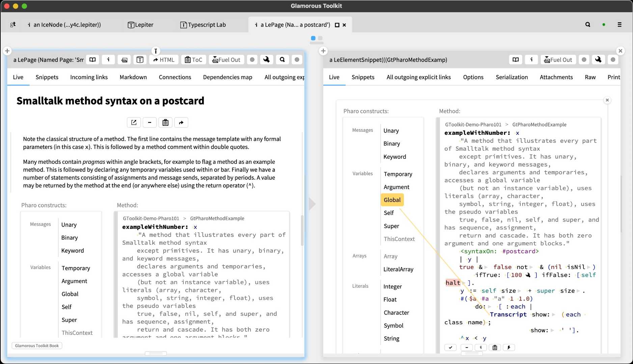
Task: Select the LiteralArray construct in the right pane
Action: pos(398,269)
